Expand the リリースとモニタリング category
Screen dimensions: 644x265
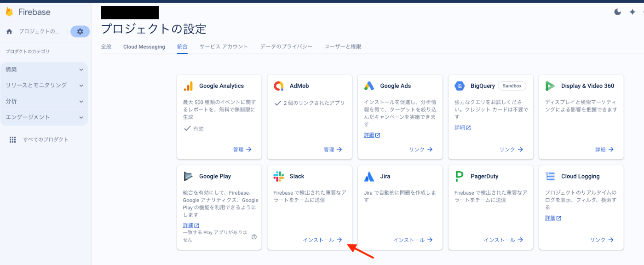44,86
